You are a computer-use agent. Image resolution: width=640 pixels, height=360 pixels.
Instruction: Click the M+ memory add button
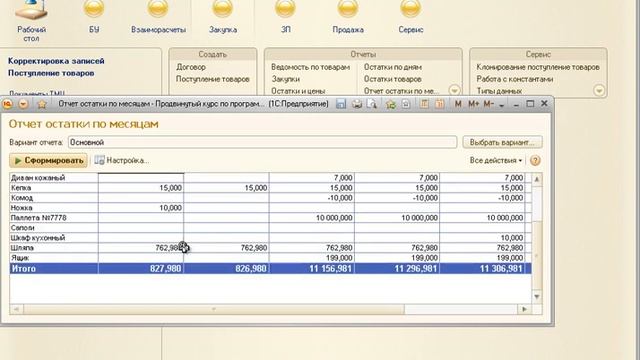[x=473, y=104]
